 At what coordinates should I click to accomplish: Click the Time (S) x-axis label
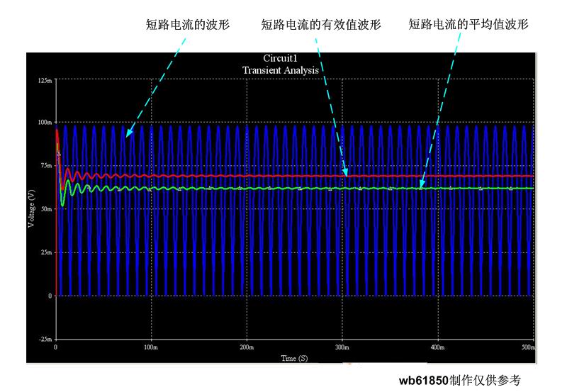click(293, 358)
